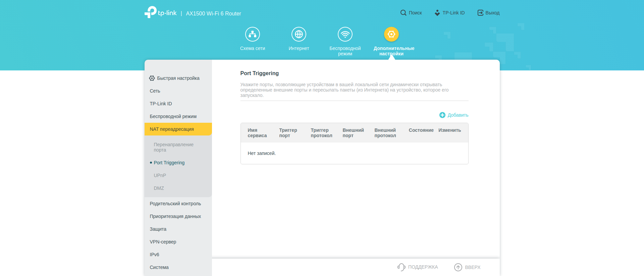Open TP-Link ID in the top bar
This screenshot has height=276, width=644.
[x=449, y=13]
